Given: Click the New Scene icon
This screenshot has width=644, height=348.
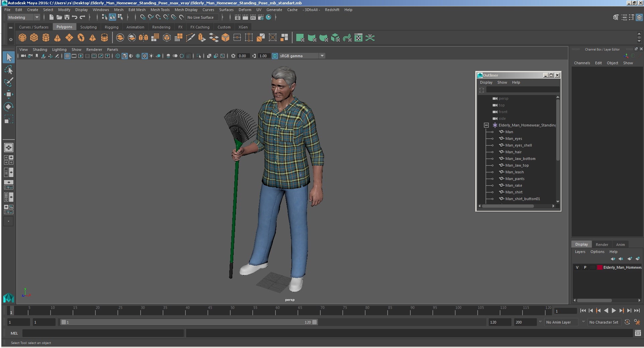Looking at the screenshot, I should pos(51,17).
